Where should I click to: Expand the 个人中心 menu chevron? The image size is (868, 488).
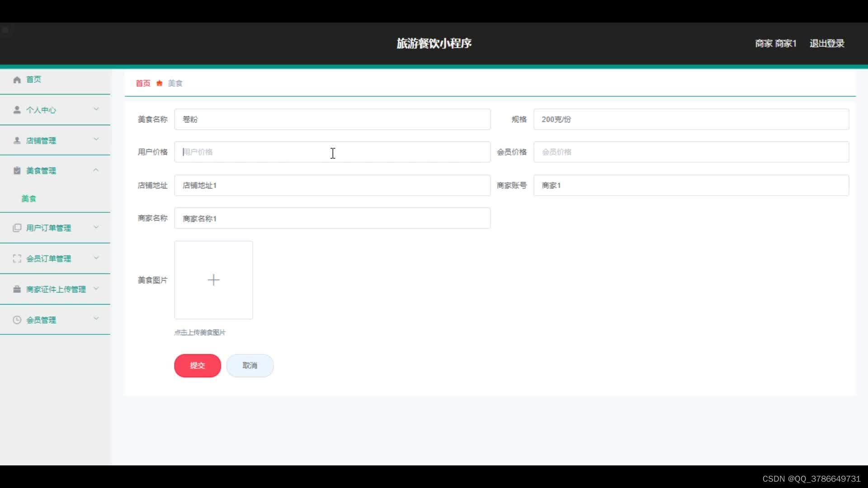96,109
